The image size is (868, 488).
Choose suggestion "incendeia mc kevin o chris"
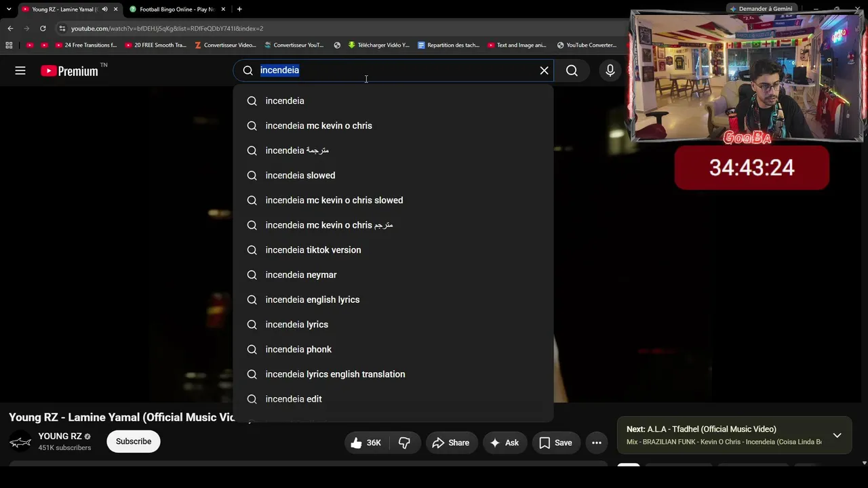coord(393,126)
